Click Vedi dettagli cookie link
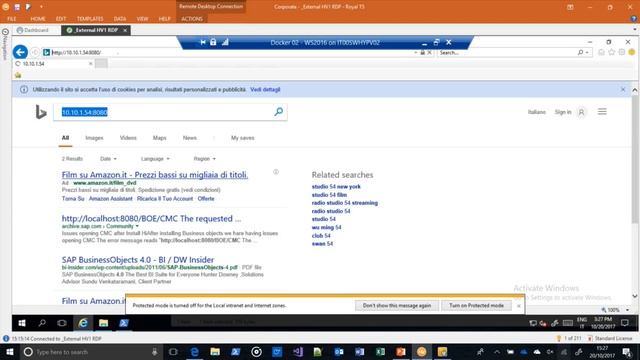The height and width of the screenshot is (360, 640). (265, 89)
